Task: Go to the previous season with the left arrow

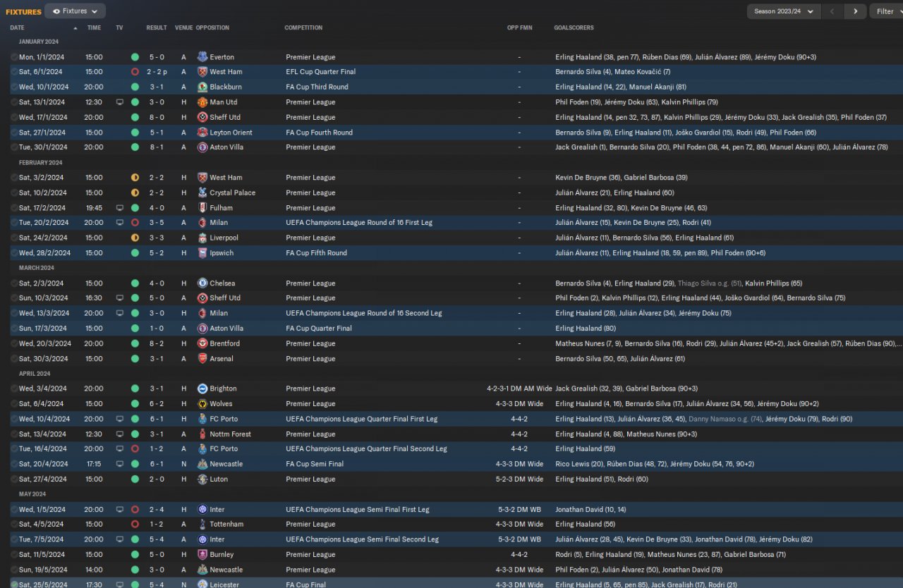Action: 832,11
